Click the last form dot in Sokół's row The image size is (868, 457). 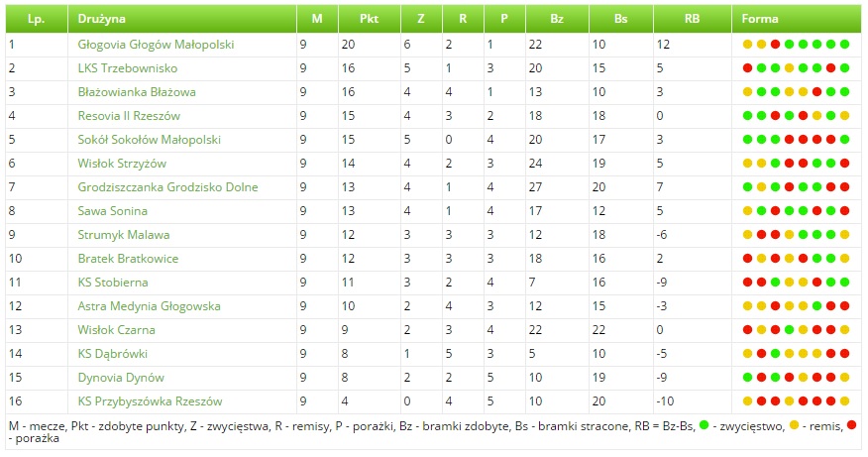point(845,140)
